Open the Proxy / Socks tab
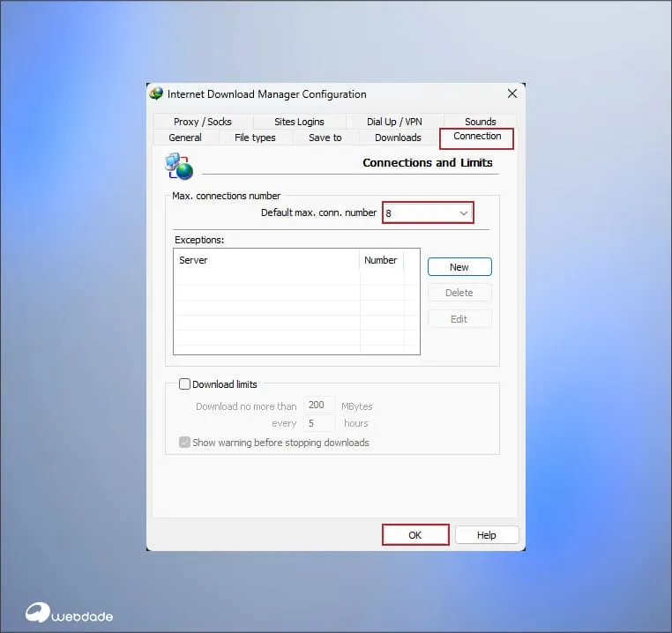 pos(203,122)
